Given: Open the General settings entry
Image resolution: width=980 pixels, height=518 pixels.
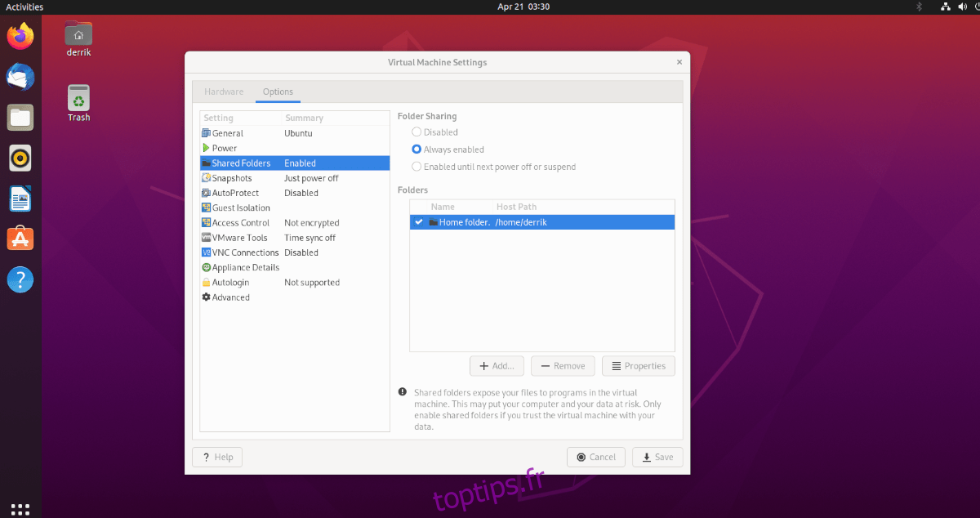Looking at the screenshot, I should [226, 133].
